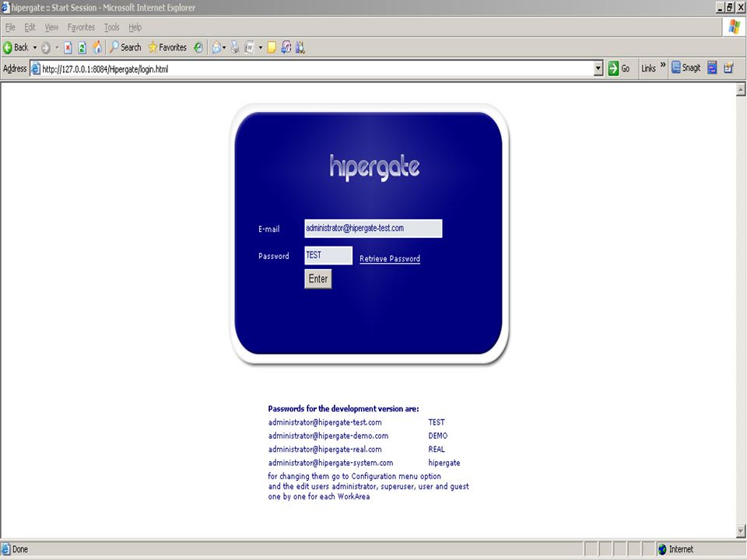
Task: Click the E-mail input field
Action: coord(373,228)
